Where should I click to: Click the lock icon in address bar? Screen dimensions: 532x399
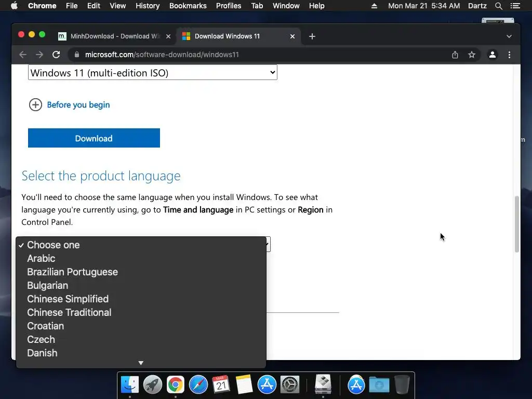(77, 55)
